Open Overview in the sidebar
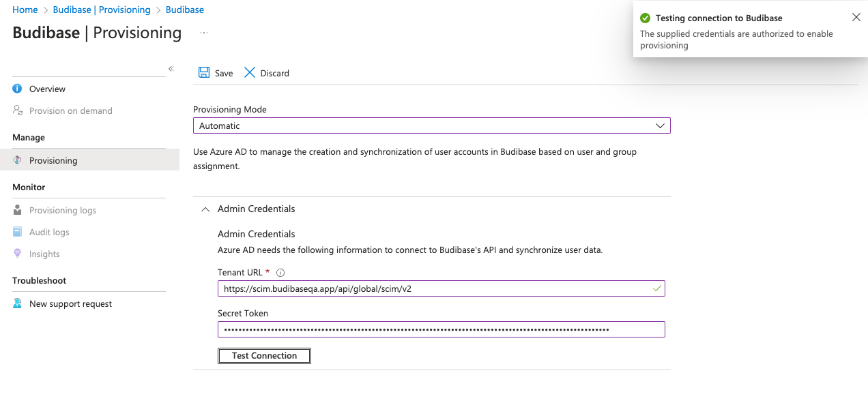This screenshot has width=868, height=405. pyautogui.click(x=47, y=89)
